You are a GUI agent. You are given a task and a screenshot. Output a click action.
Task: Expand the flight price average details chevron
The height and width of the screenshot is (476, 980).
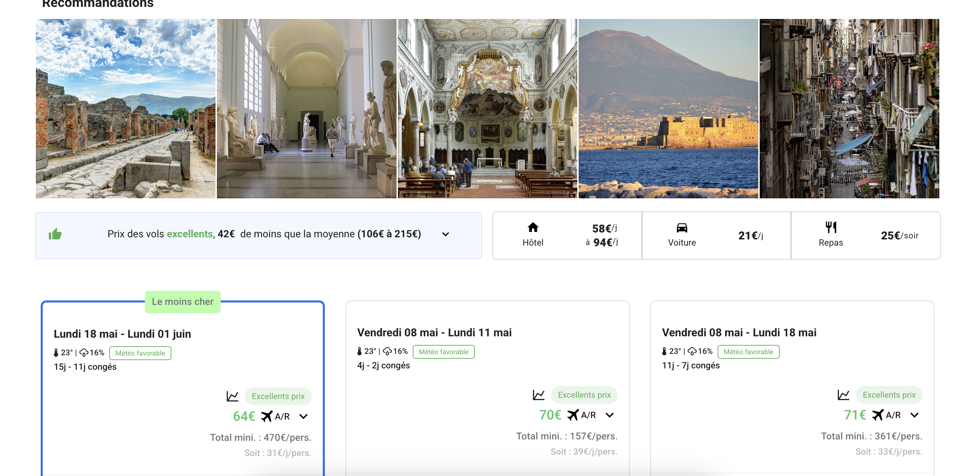(x=446, y=235)
